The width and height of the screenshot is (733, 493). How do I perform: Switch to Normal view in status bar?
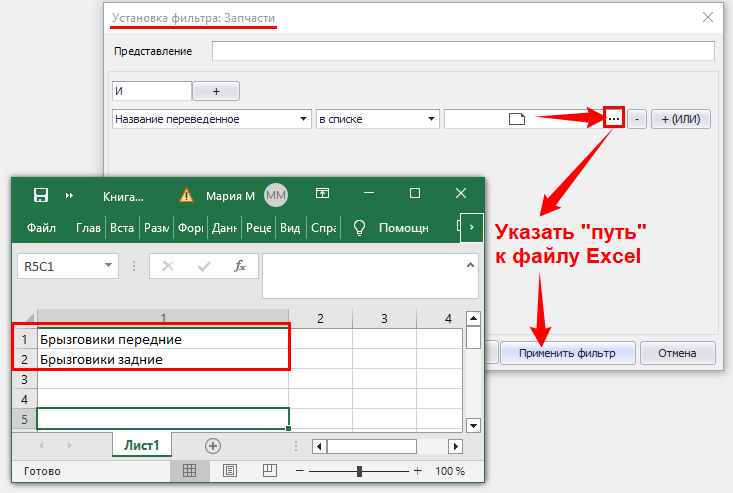[x=190, y=471]
